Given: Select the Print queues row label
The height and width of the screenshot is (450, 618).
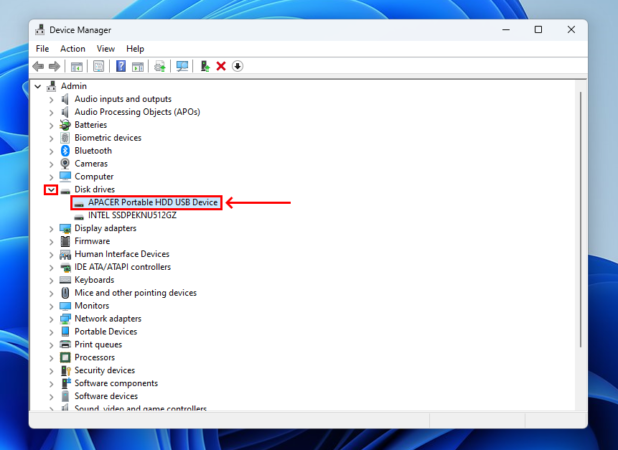Looking at the screenshot, I should pos(98,344).
